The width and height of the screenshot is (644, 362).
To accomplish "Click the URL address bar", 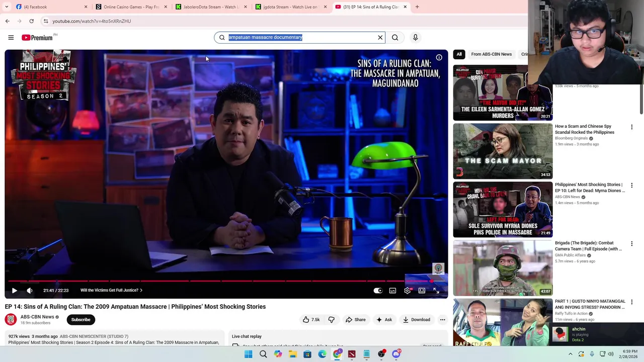I will pos(282,21).
